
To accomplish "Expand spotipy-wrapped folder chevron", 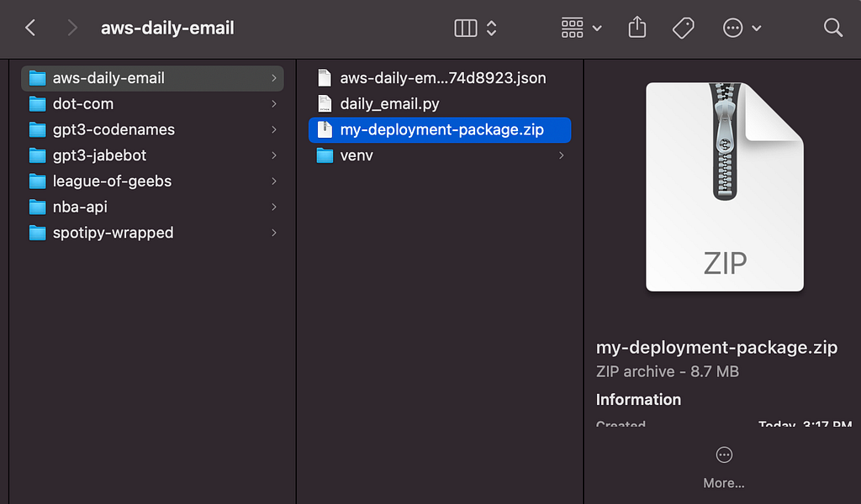I will pyautogui.click(x=273, y=233).
